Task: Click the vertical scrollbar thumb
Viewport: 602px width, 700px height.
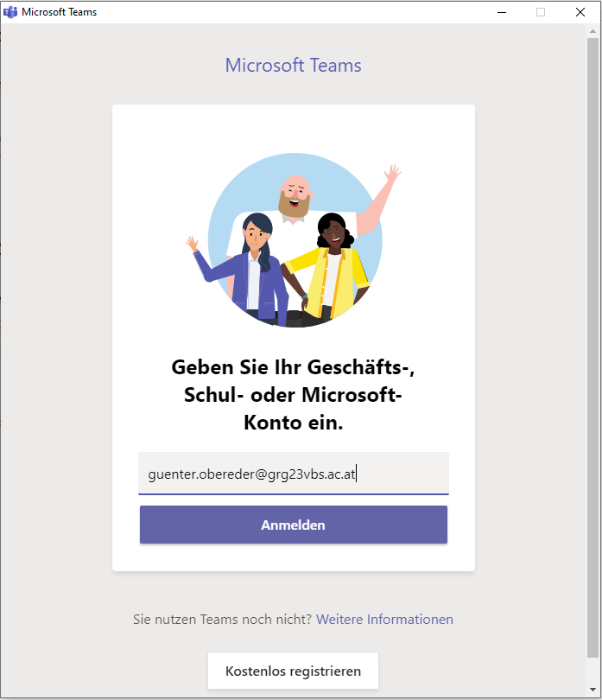Action: coord(592,347)
